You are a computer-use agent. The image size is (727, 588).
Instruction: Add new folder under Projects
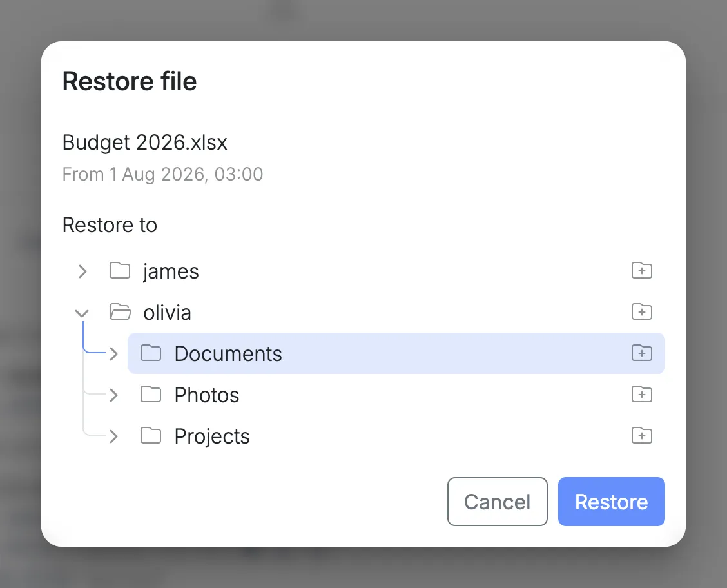point(642,435)
